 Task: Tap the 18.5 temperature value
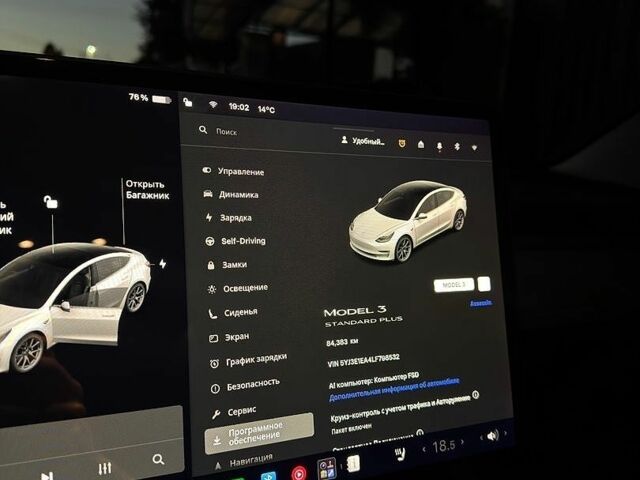[x=444, y=446]
